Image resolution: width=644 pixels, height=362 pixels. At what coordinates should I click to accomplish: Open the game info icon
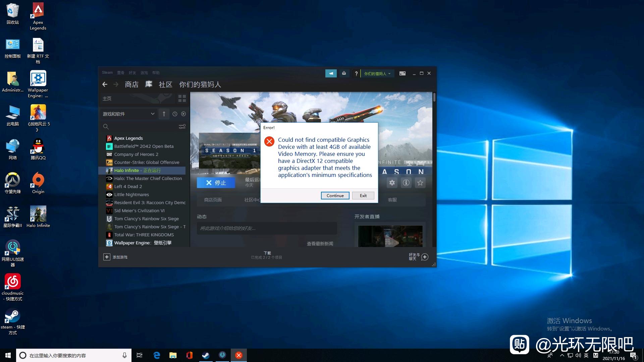[406, 183]
